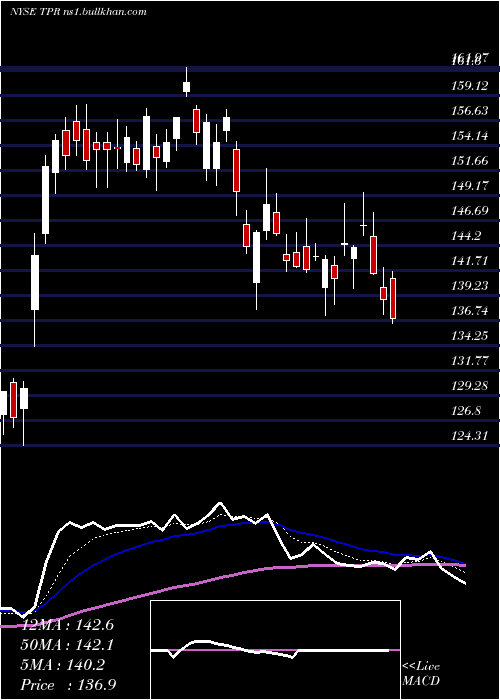The width and height of the screenshot is (500, 700).
Task: Click the 126.8 price axis label
Action: pyautogui.click(x=466, y=410)
